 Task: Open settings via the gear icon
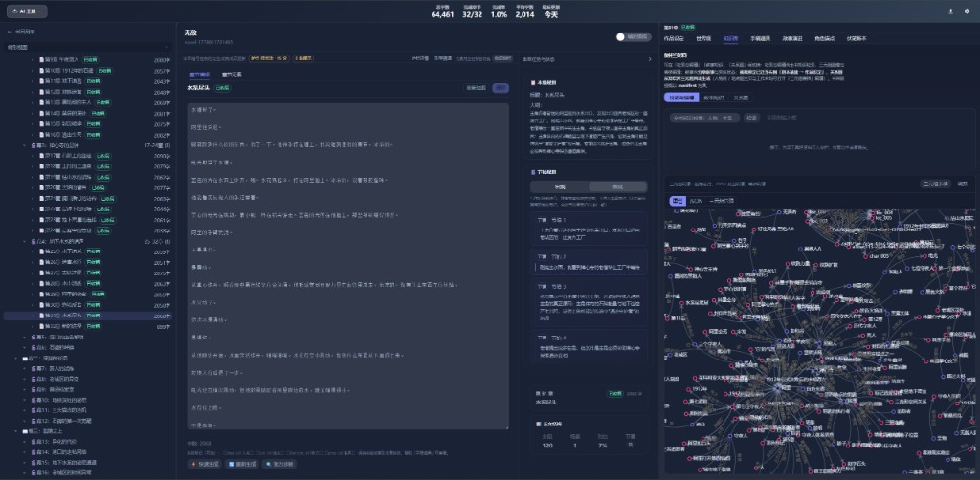click(967, 11)
